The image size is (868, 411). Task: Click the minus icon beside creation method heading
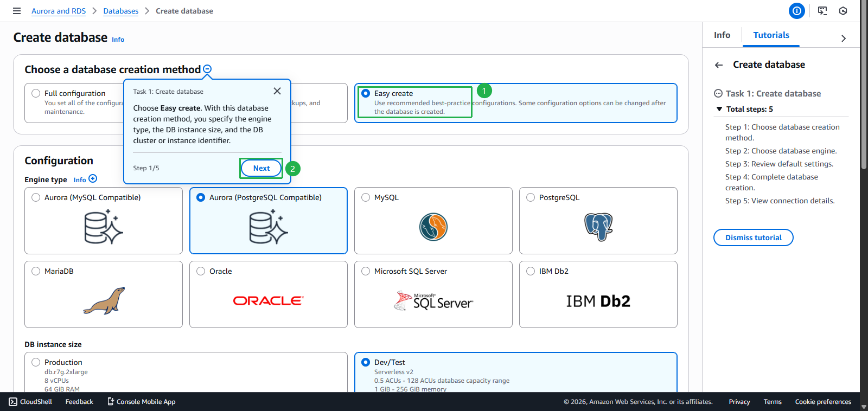pos(207,69)
